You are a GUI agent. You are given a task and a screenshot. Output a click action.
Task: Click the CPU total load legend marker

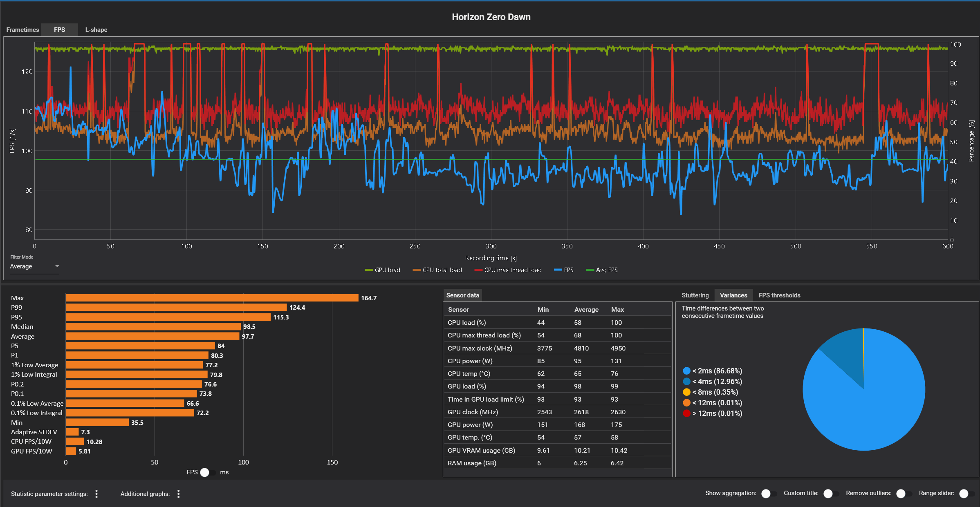click(417, 270)
